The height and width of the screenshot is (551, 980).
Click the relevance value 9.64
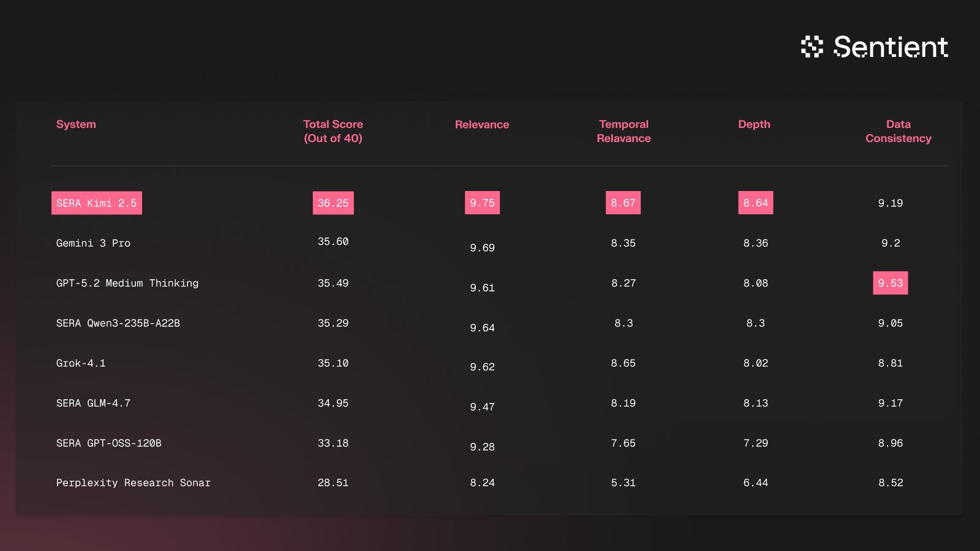pos(482,328)
